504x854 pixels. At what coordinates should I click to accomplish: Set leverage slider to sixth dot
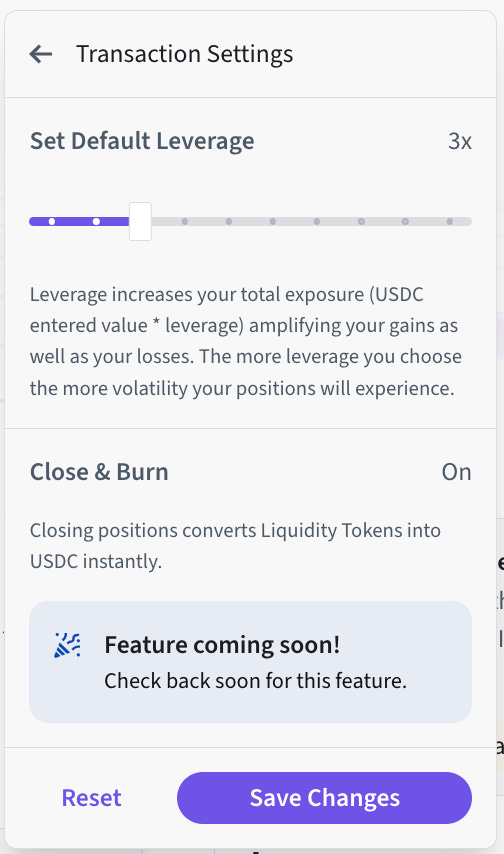[272, 222]
